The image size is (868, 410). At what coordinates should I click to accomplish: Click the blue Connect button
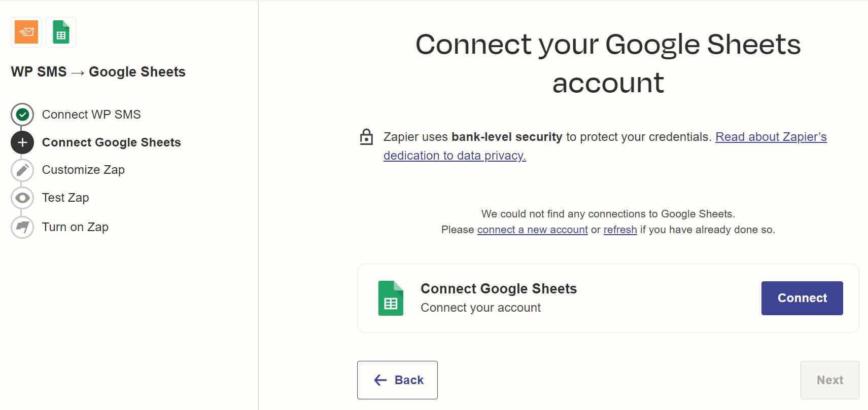click(x=802, y=298)
